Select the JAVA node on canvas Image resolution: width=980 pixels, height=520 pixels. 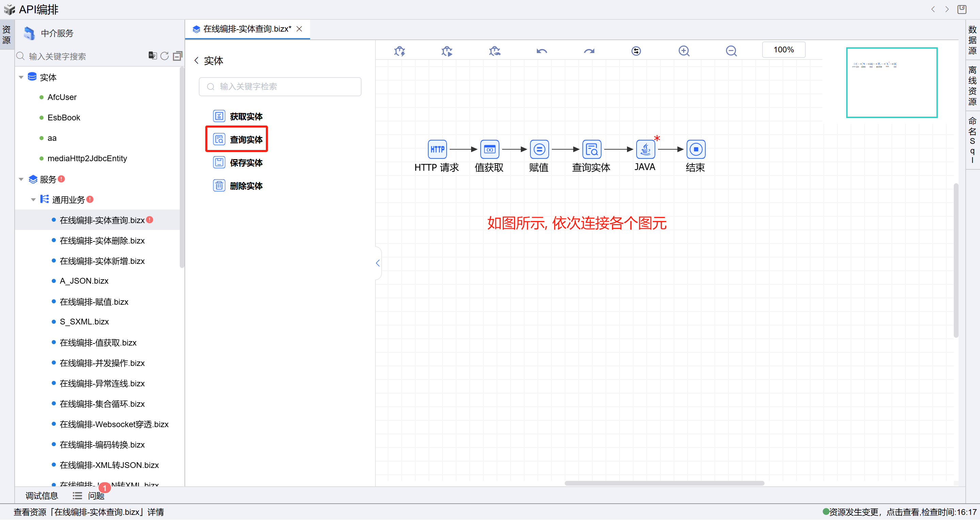(x=645, y=149)
